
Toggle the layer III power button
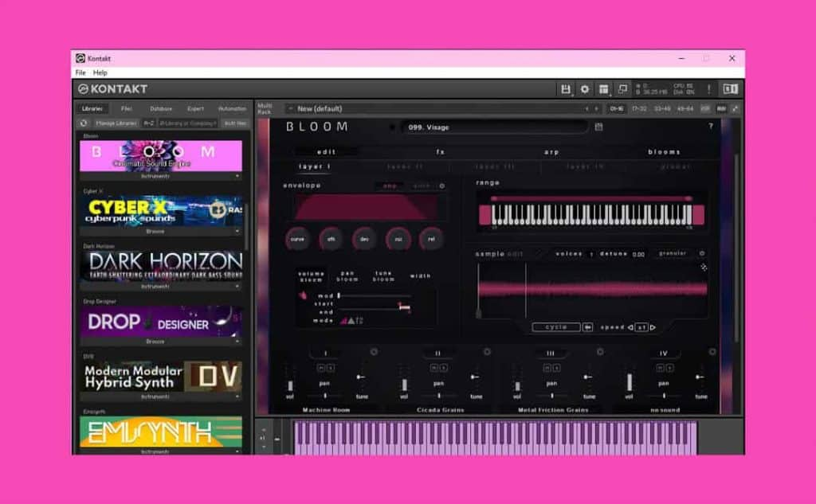point(599,352)
